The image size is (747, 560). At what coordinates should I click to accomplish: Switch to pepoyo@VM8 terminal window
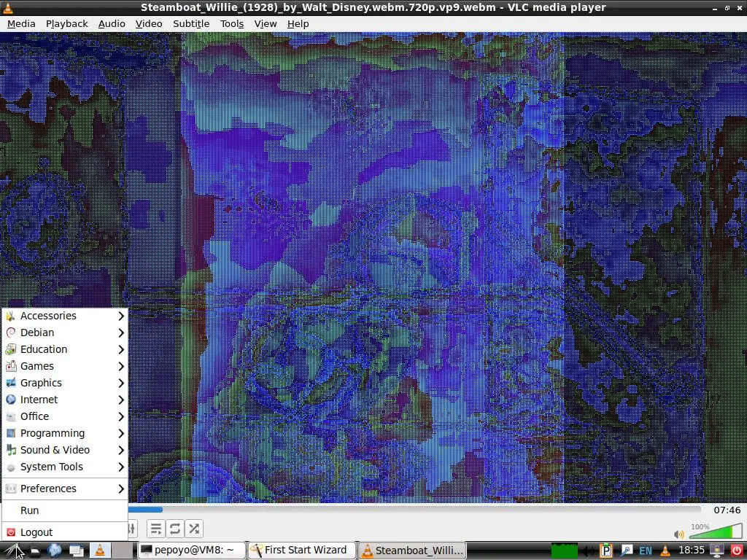click(x=192, y=550)
